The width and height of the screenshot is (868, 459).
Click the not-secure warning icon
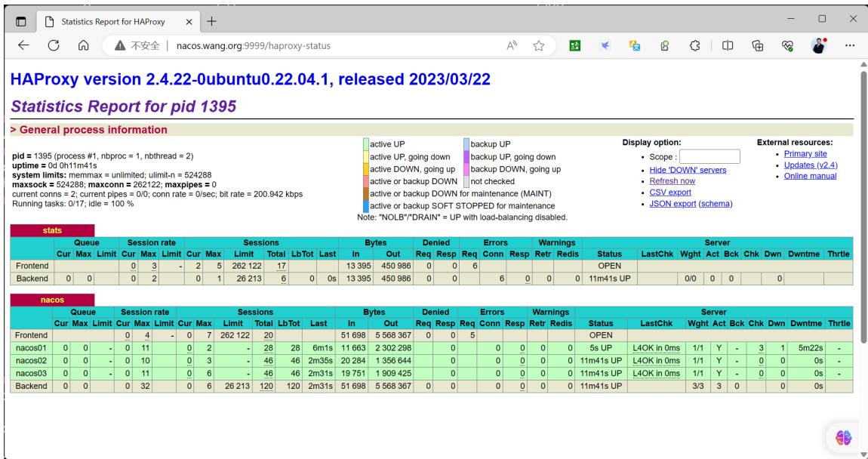tap(119, 45)
